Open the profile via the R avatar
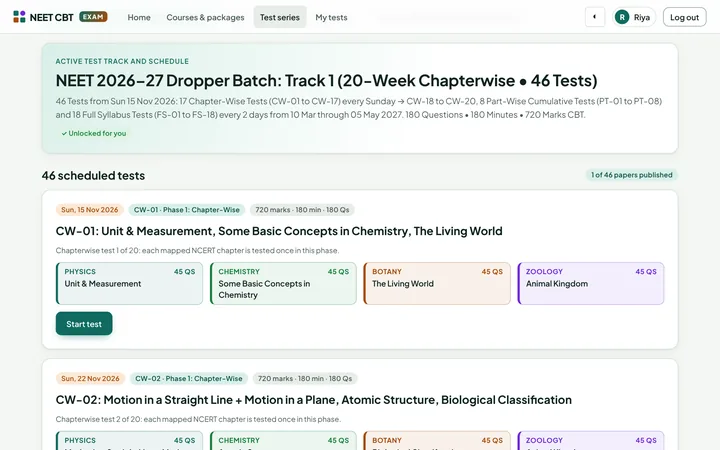Screen dimensions: 720x450 click(x=622, y=17)
